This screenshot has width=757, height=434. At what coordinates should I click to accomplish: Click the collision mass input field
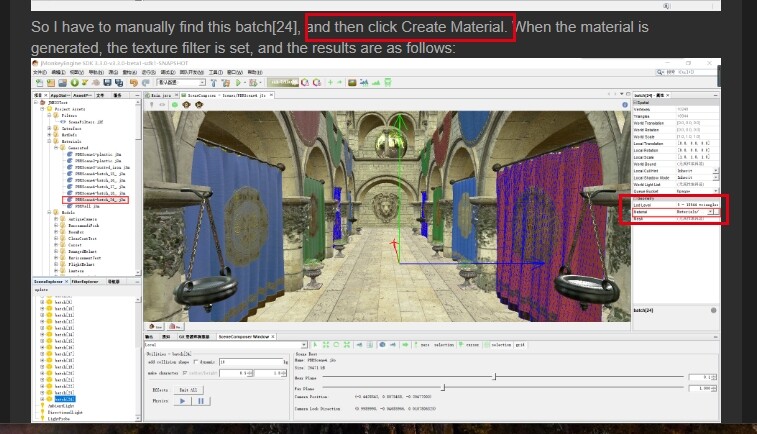[x=250, y=362]
